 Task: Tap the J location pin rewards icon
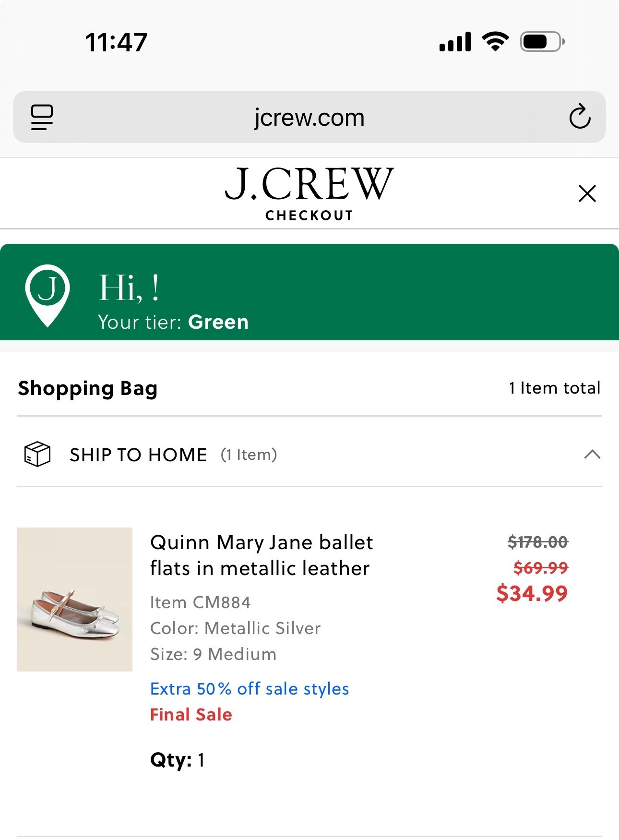pos(48,294)
